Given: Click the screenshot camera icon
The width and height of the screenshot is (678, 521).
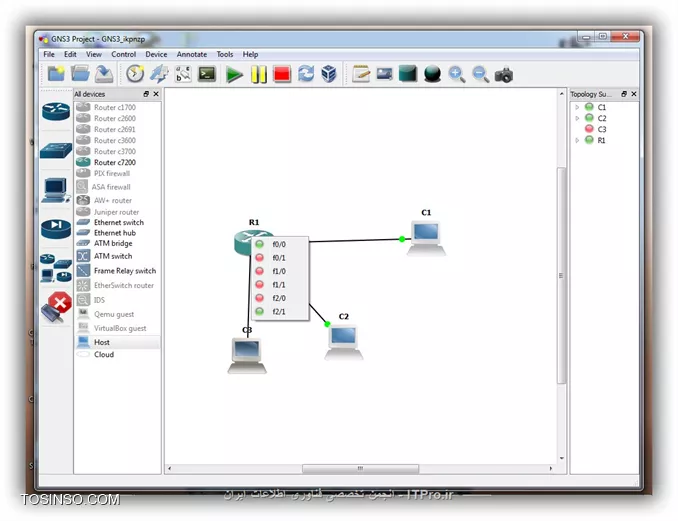Looking at the screenshot, I should pyautogui.click(x=504, y=75).
